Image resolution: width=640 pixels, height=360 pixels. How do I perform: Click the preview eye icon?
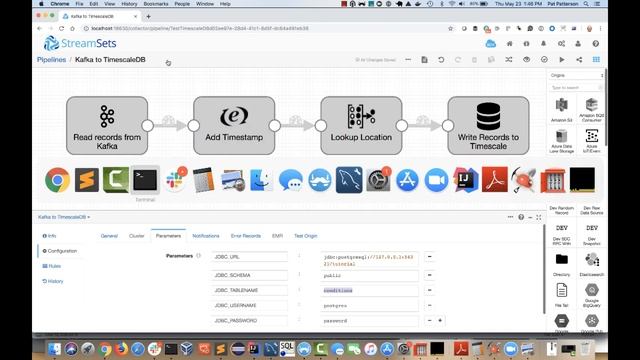pos(527,60)
